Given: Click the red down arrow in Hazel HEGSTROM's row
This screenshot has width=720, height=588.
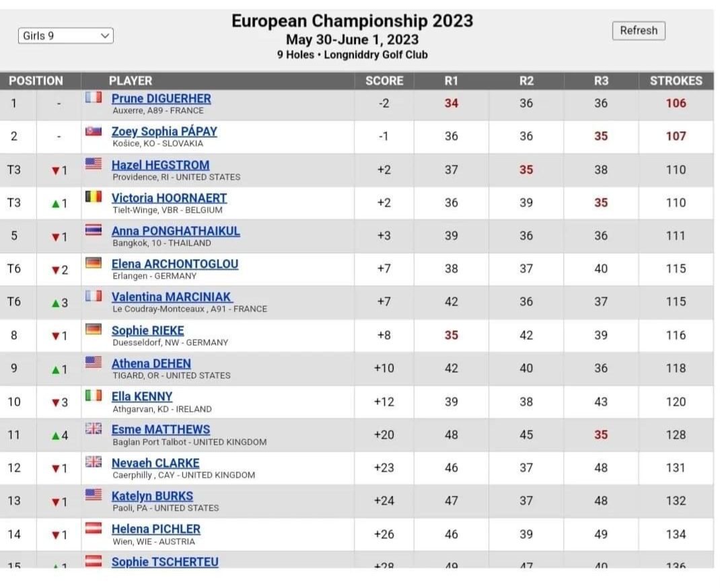Looking at the screenshot, I should pyautogui.click(x=56, y=171).
